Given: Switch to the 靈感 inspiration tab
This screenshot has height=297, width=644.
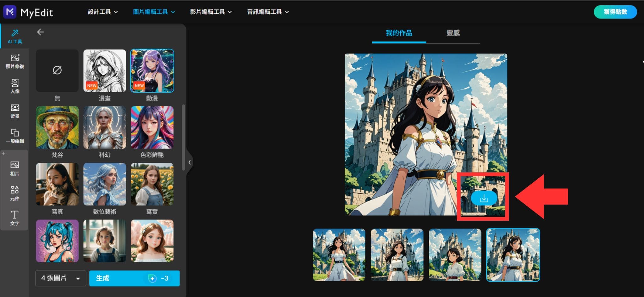Looking at the screenshot, I should click(453, 33).
